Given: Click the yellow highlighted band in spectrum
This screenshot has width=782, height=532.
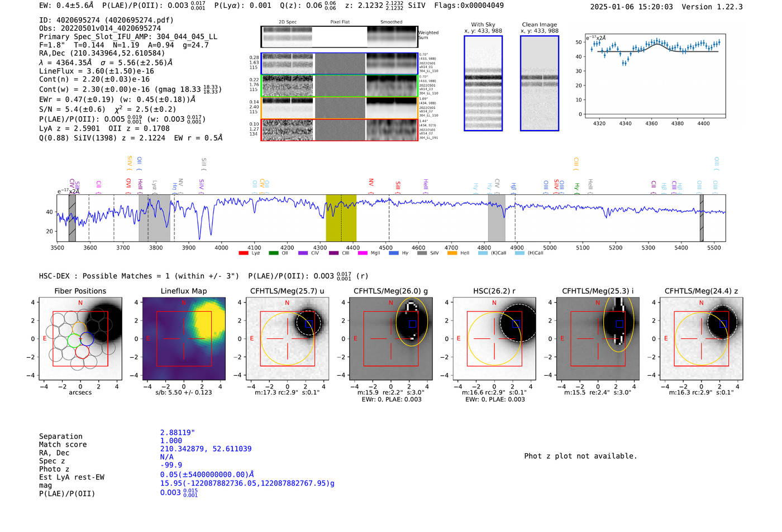Looking at the screenshot, I should 341,218.
